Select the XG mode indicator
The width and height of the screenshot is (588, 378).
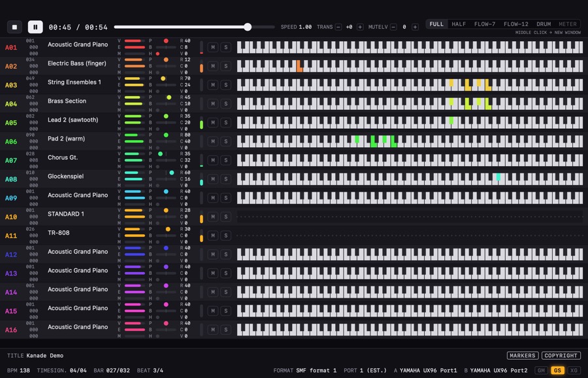pyautogui.click(x=574, y=371)
